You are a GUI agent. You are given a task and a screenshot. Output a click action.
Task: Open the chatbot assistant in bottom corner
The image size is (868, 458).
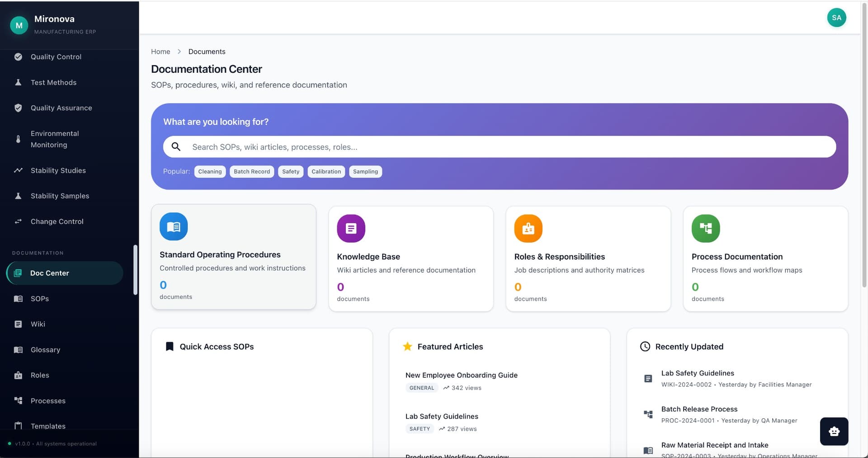point(834,431)
